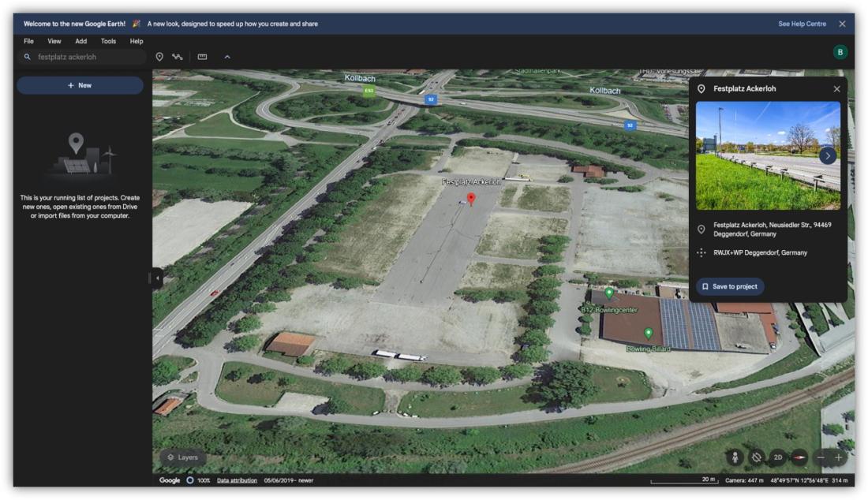Switch map to 2D view
This screenshot has width=868, height=500.
[778, 457]
